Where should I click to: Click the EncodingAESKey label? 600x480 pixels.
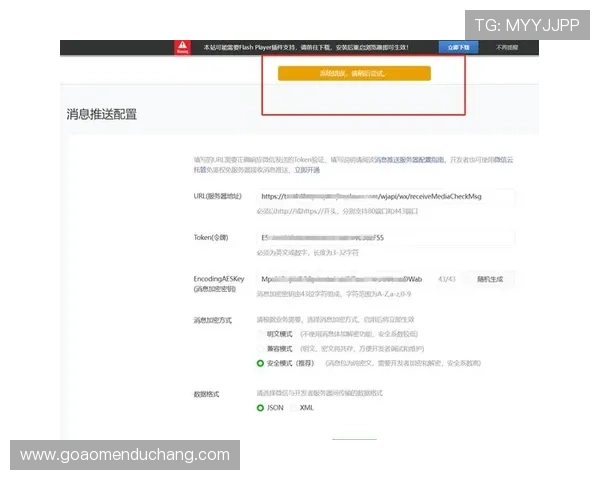pyautogui.click(x=218, y=284)
